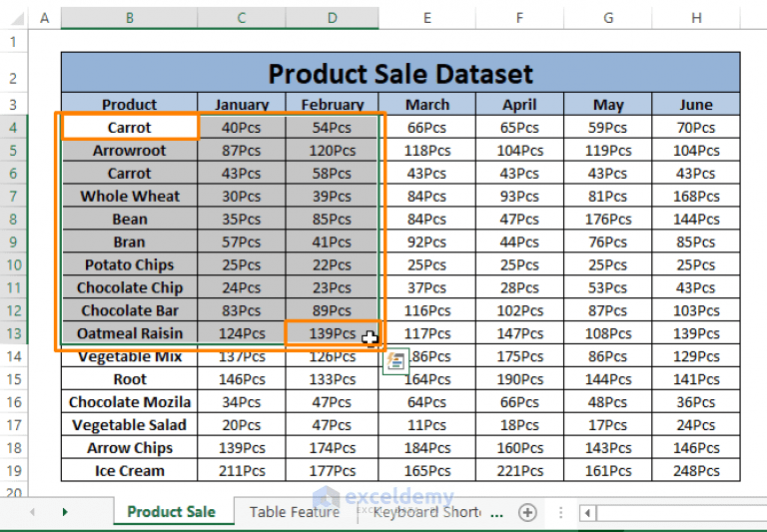767x532 pixels.
Task: Click the tab bar resize handle dots
Action: [560, 512]
